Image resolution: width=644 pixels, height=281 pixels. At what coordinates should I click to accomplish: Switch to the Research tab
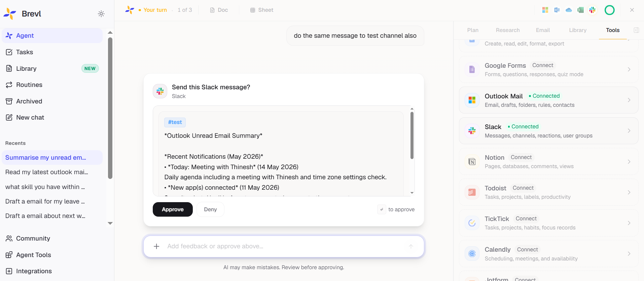tap(508, 30)
